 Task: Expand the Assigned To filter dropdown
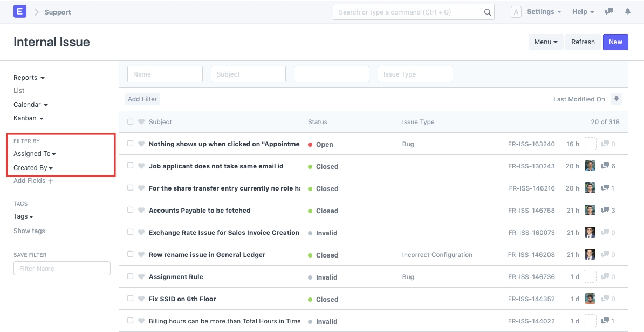click(35, 154)
